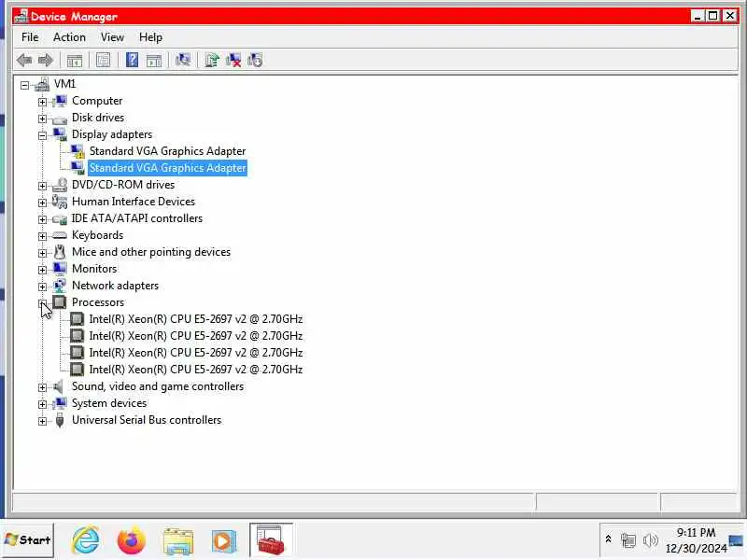Image resolution: width=747 pixels, height=560 pixels.
Task: Select the first Intel Xeon processor entry
Action: tap(196, 319)
